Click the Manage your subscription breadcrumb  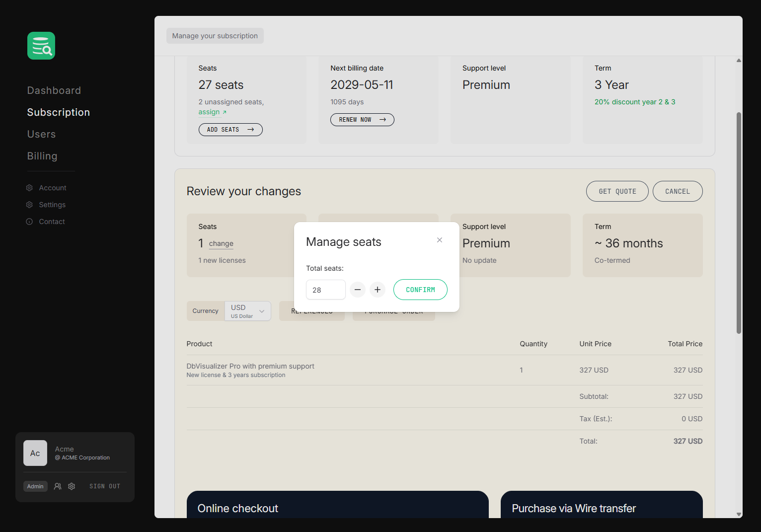215,36
